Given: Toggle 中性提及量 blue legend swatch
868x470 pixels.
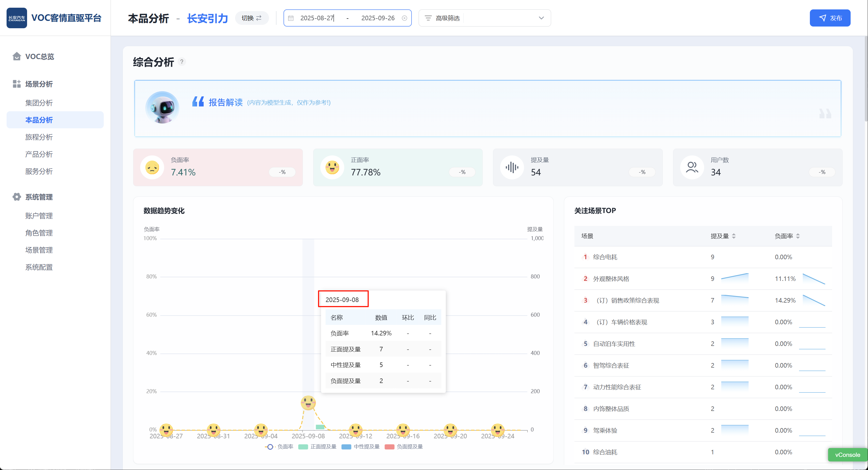Looking at the screenshot, I should coord(346,446).
